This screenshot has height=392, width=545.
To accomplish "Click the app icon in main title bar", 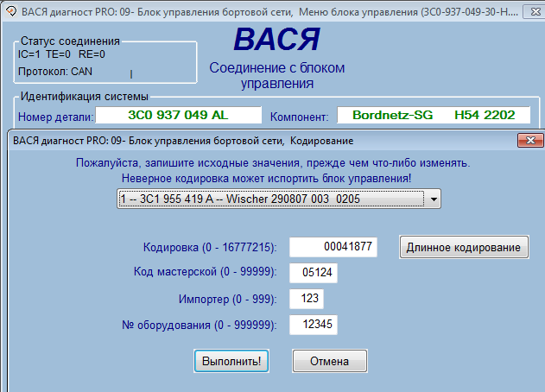I will pyautogui.click(x=10, y=9).
